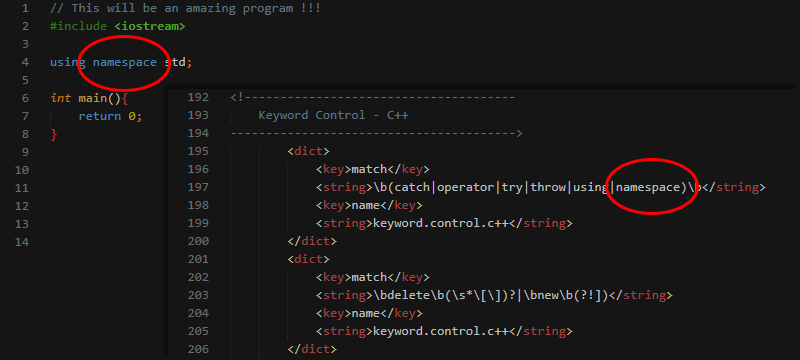This screenshot has height=360, width=800.
Task: Click "catch" in the regex on line 197
Action: (412, 187)
